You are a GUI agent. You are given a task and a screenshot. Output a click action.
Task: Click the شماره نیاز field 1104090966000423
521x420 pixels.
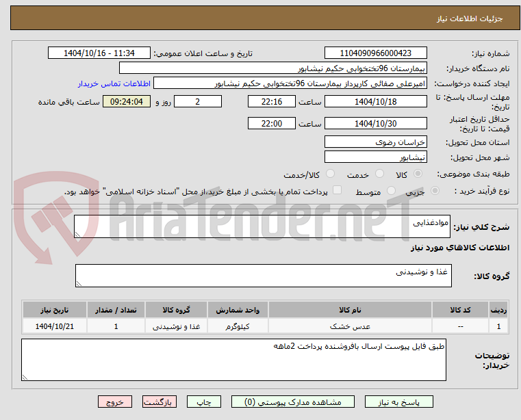375,53
